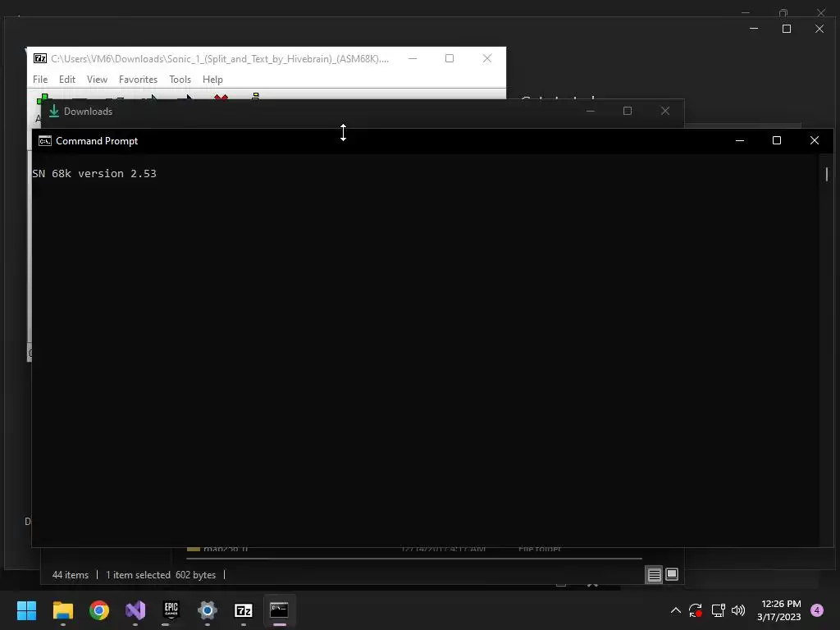Minimize the Command Prompt window
The height and width of the screenshot is (630, 840).
click(740, 140)
